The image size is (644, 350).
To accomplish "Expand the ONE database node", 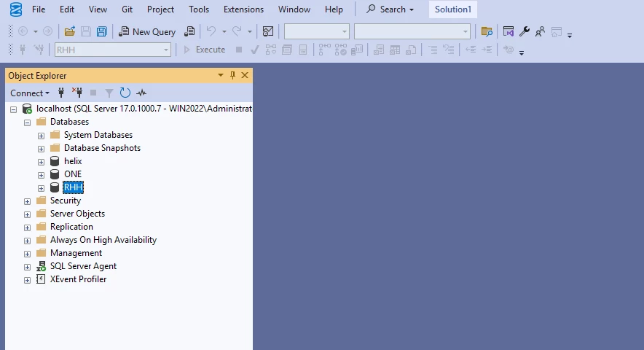I will pyautogui.click(x=41, y=175).
